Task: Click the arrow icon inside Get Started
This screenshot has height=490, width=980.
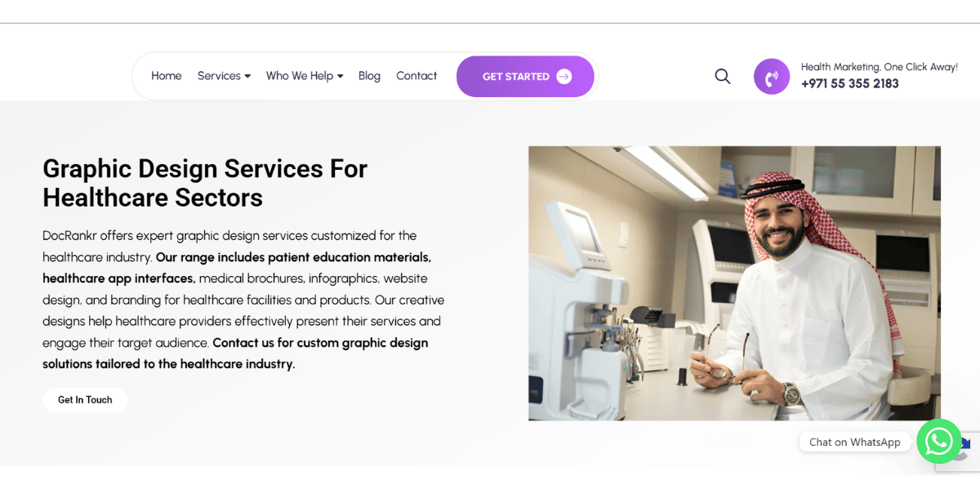Action: coord(564,77)
